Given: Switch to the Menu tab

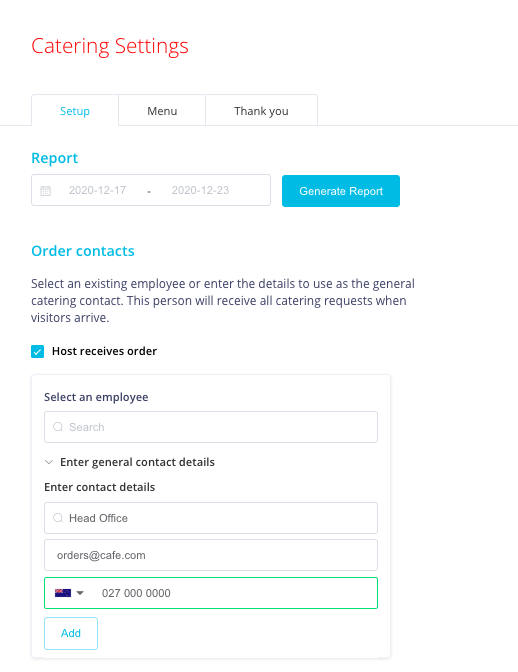Looking at the screenshot, I should (162, 111).
